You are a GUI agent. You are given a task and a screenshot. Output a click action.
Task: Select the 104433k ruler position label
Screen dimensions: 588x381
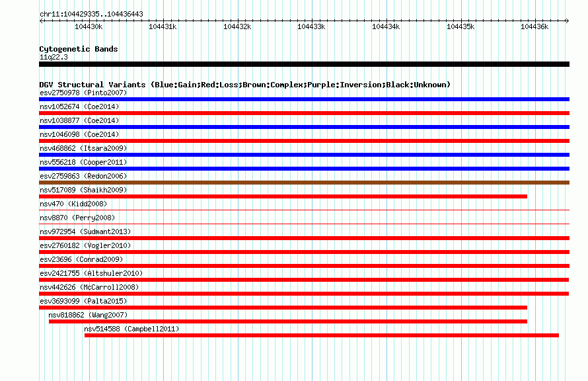click(x=311, y=26)
